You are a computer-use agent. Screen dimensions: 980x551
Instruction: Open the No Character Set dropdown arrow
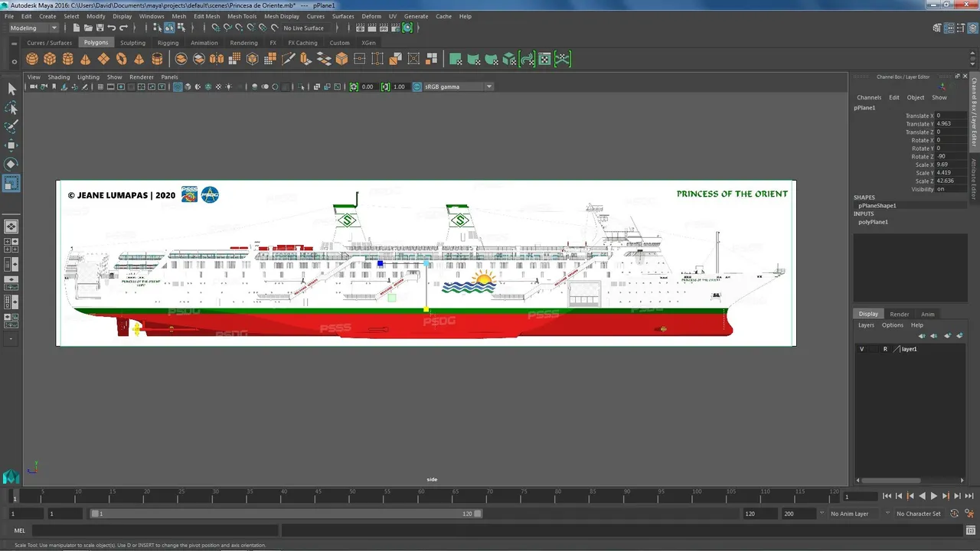(x=889, y=514)
